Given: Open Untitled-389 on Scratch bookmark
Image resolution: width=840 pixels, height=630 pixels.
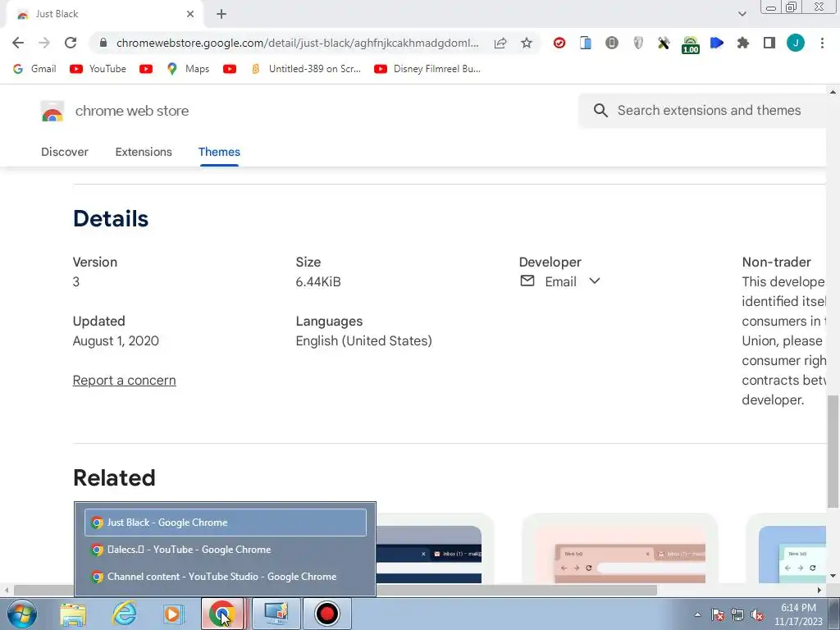Looking at the screenshot, I should [x=306, y=69].
